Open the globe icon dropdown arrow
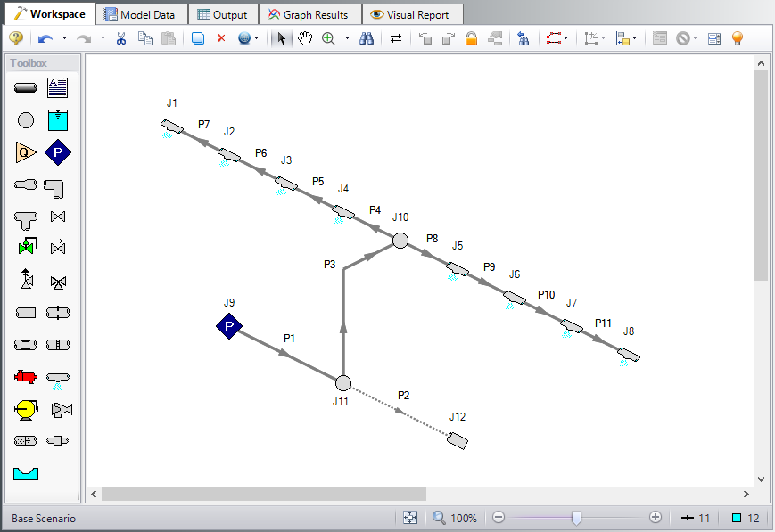Viewport: 775px width, 532px height. click(257, 38)
